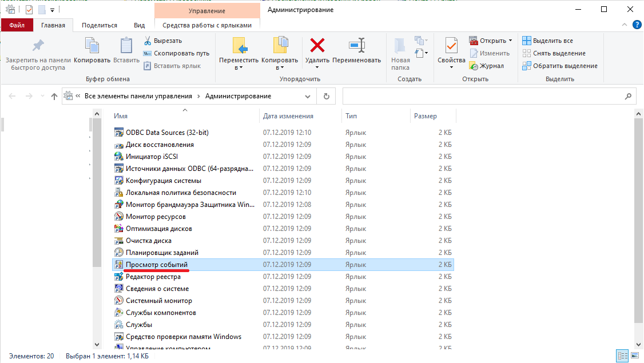Switch to the Поделиться tab
The height and width of the screenshot is (363, 644).
(x=100, y=25)
